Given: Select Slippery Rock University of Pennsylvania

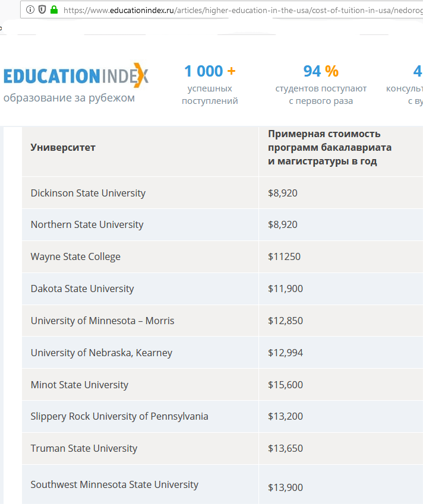Looking at the screenshot, I should 119,416.
